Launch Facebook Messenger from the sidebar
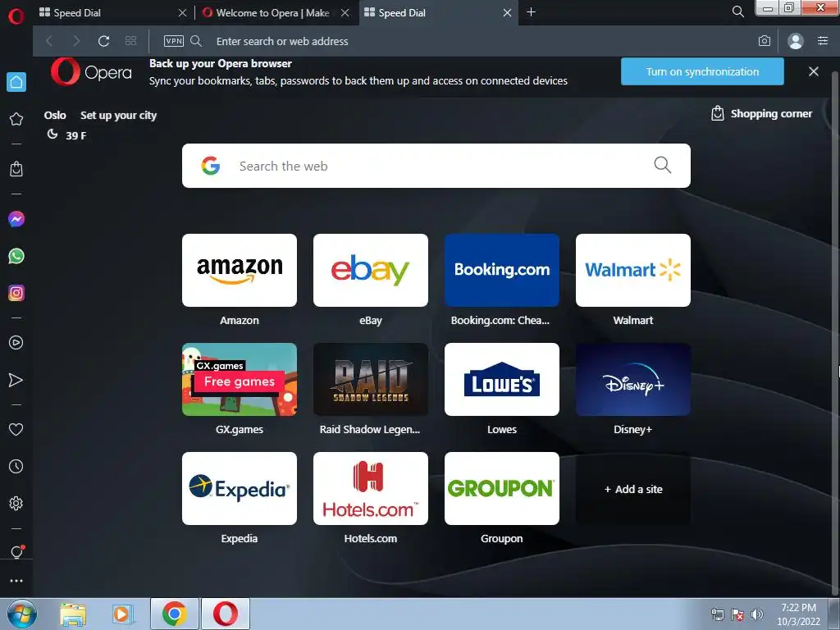The image size is (840, 630). [16, 219]
